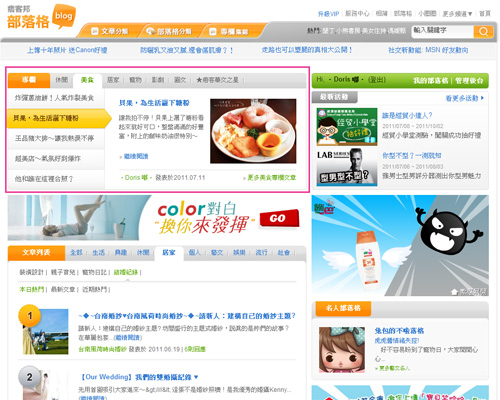This screenshot has height=400, width=500.
Task: Filter by the 寵物日記 subcategory
Action: [x=94, y=272]
